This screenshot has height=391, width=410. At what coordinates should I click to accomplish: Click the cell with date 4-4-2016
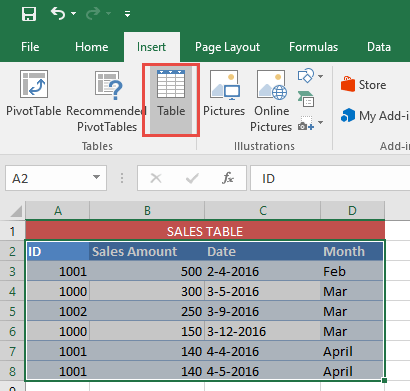click(x=263, y=351)
